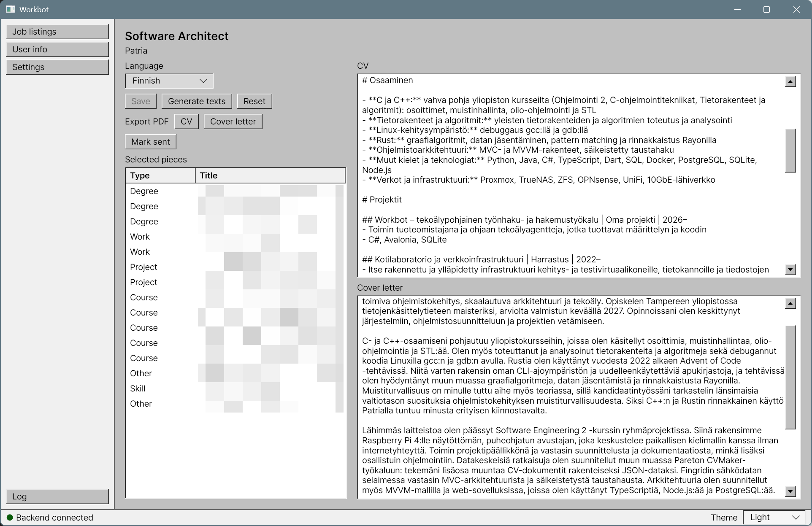Select the first Work row
The image size is (812, 526).
[235, 237]
